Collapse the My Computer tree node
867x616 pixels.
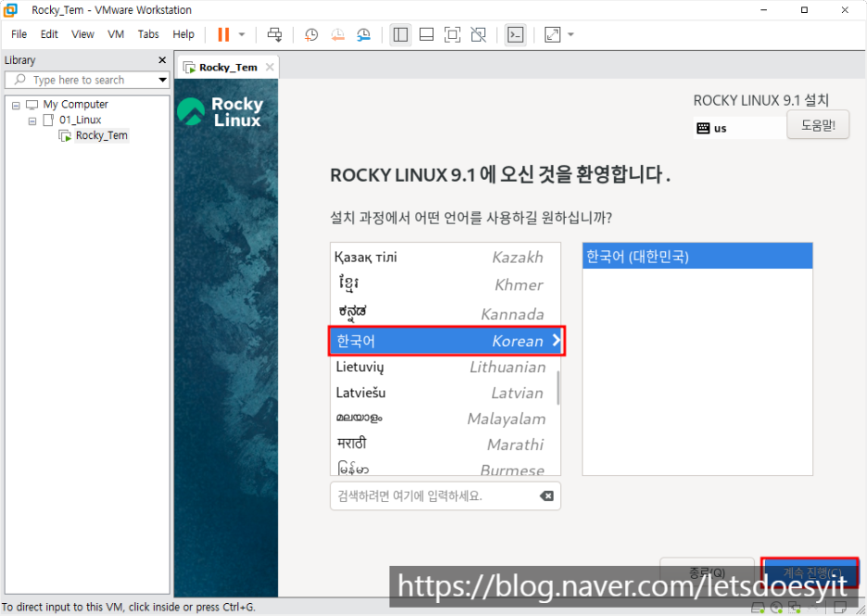[x=16, y=105]
